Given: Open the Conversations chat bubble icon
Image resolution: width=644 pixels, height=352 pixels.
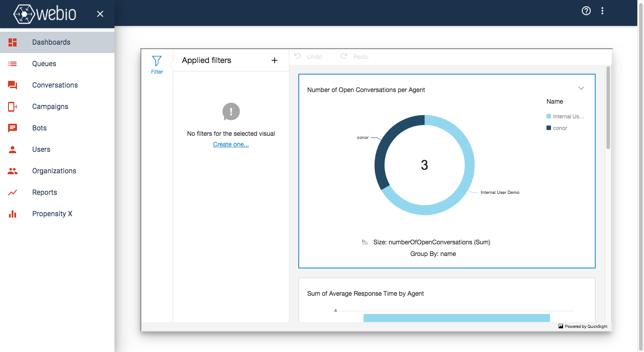Looking at the screenshot, I should pyautogui.click(x=13, y=85).
